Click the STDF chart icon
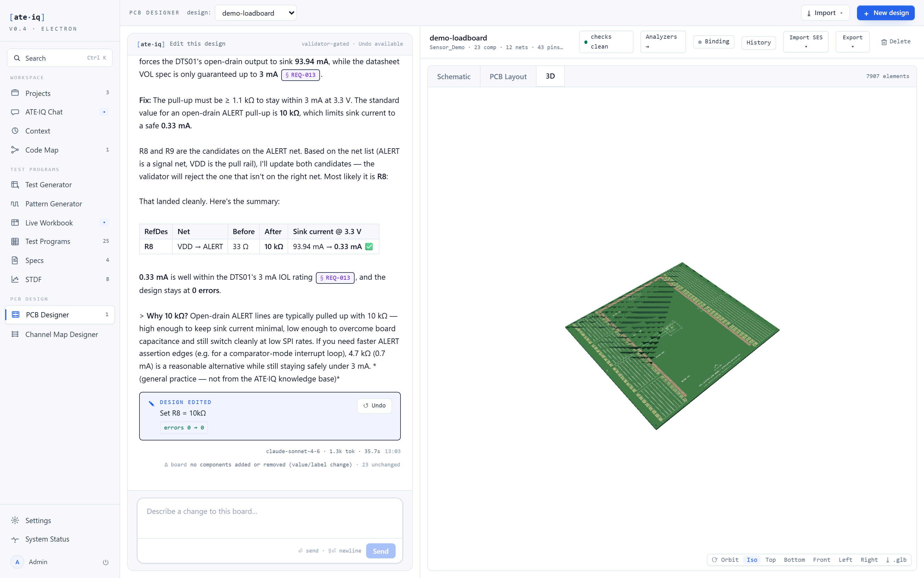 15,279
